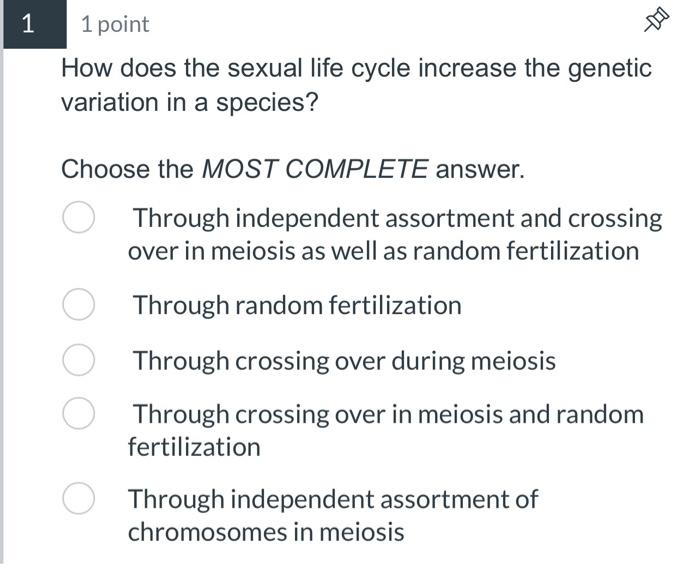Click the "Through independent assortment of" answer line
This screenshot has width=700, height=564.
tap(333, 498)
